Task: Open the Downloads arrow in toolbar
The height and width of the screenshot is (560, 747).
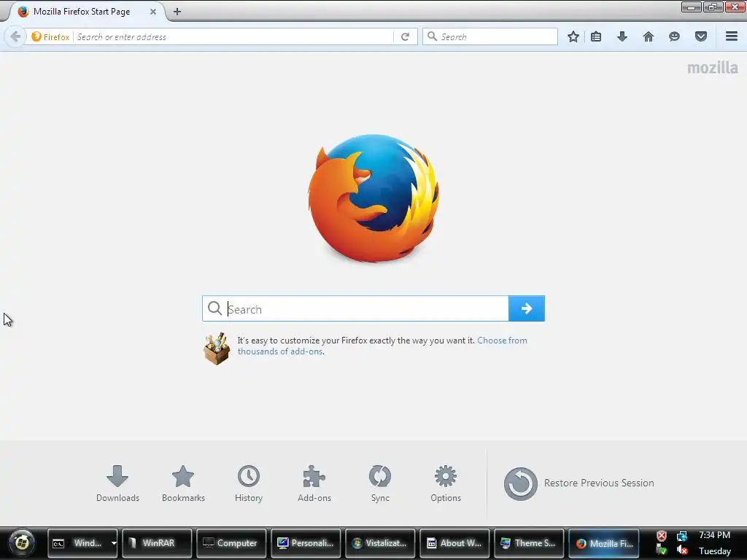Action: pyautogui.click(x=622, y=36)
